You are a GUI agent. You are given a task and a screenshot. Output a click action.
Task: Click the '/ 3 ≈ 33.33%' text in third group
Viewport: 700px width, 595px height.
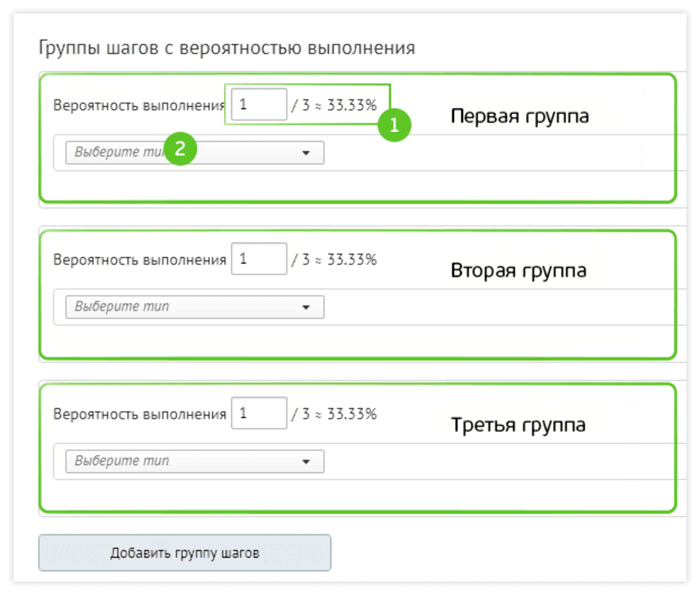coord(334,414)
